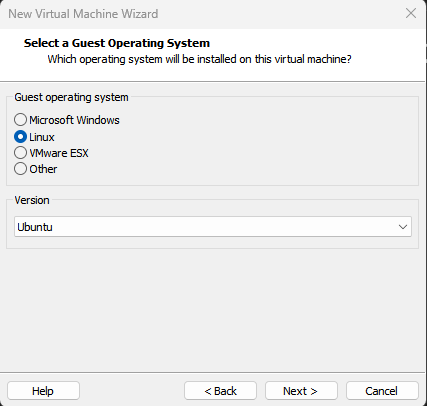Open the Ubuntu version dropdown
The image size is (427, 406).
click(213, 227)
